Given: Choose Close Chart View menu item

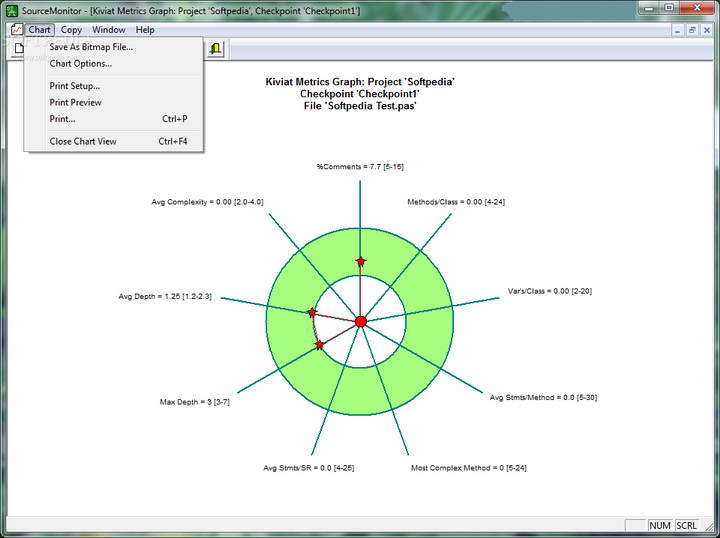Looking at the screenshot, I should click(83, 141).
